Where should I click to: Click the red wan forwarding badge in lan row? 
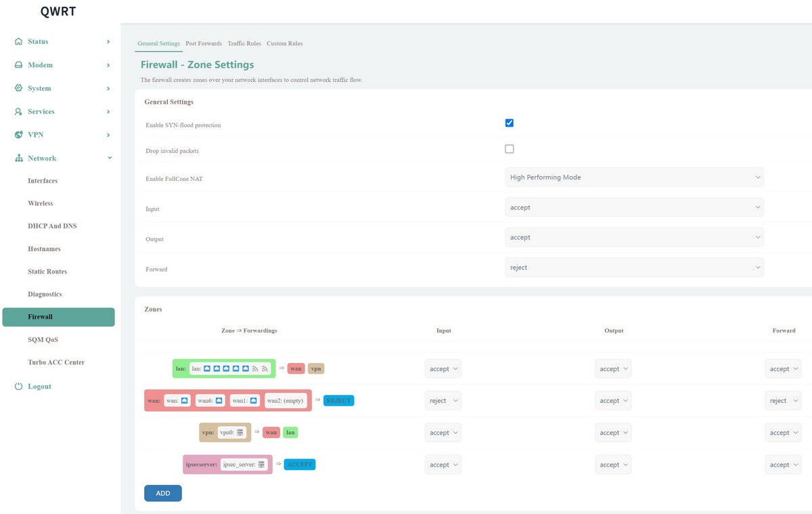pyautogui.click(x=296, y=368)
